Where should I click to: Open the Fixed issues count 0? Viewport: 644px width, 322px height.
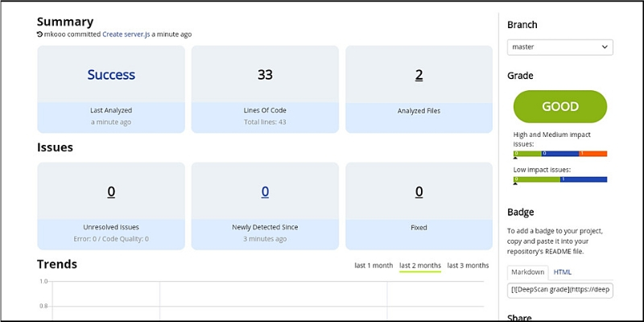tap(419, 192)
